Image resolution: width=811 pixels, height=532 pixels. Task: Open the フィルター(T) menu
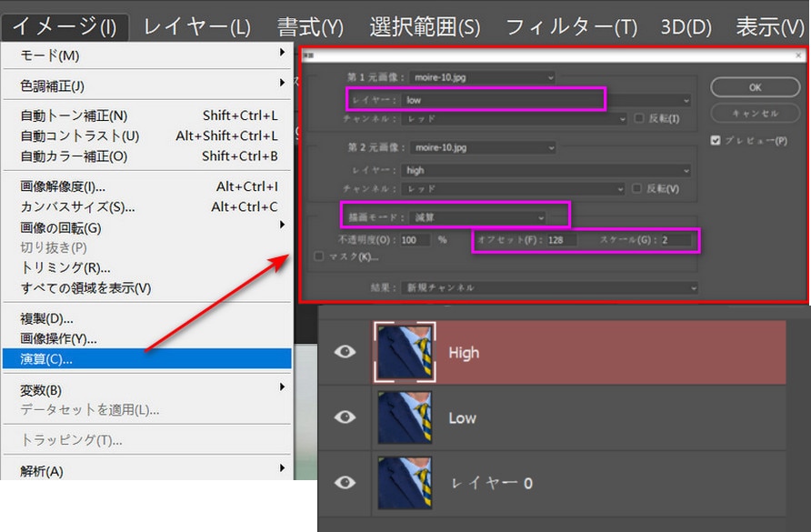(x=572, y=26)
